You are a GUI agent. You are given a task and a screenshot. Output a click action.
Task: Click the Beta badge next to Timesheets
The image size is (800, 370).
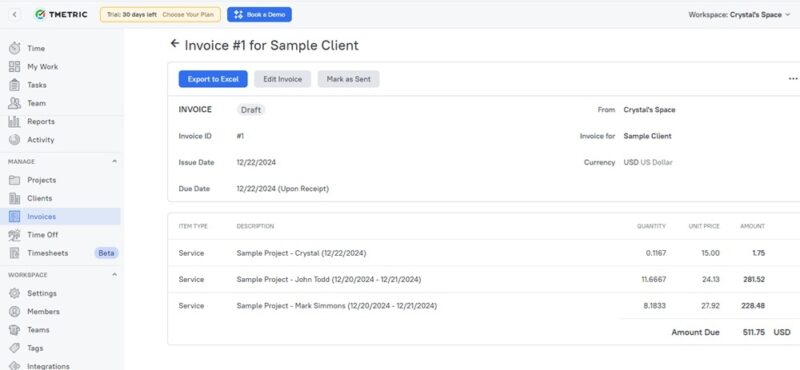pos(106,253)
